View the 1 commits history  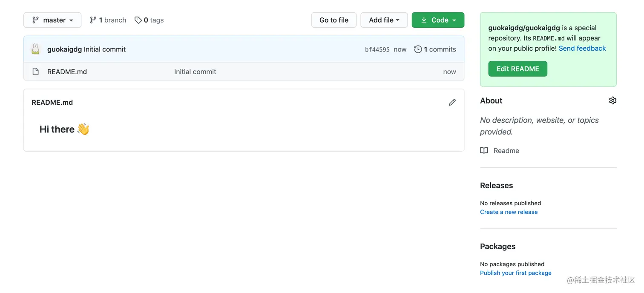click(x=435, y=49)
